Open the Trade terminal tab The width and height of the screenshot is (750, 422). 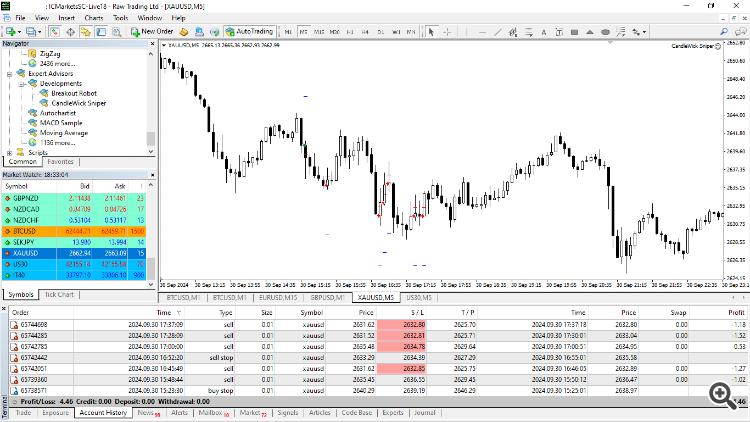coord(23,413)
